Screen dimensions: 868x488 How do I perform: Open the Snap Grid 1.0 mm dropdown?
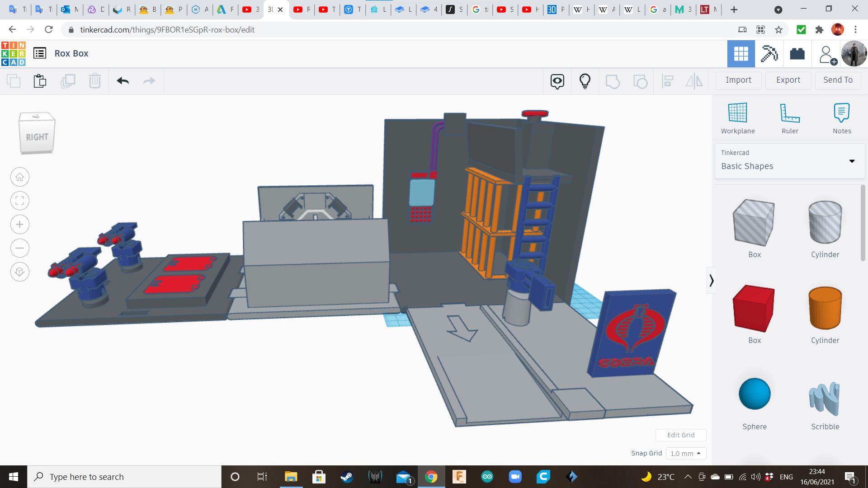(685, 453)
